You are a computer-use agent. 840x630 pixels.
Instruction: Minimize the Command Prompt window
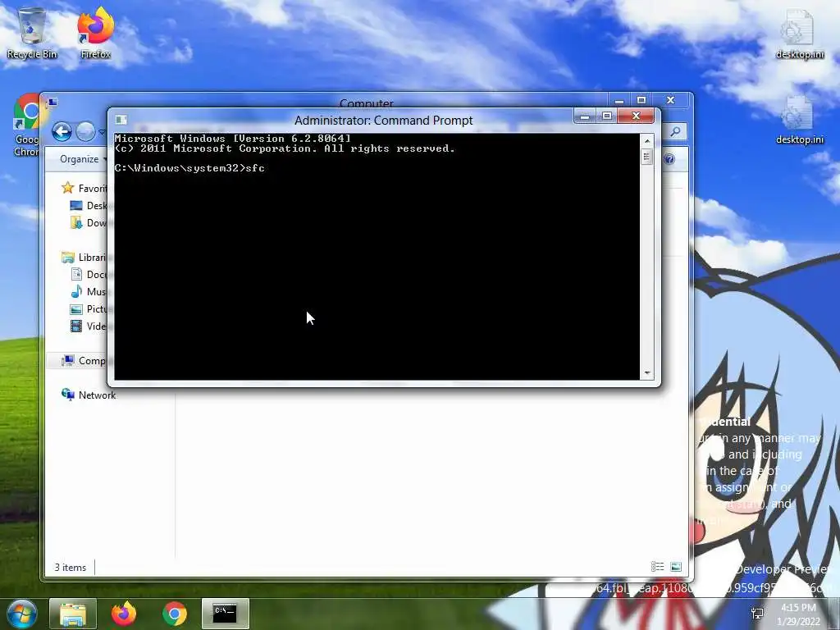pyautogui.click(x=584, y=116)
